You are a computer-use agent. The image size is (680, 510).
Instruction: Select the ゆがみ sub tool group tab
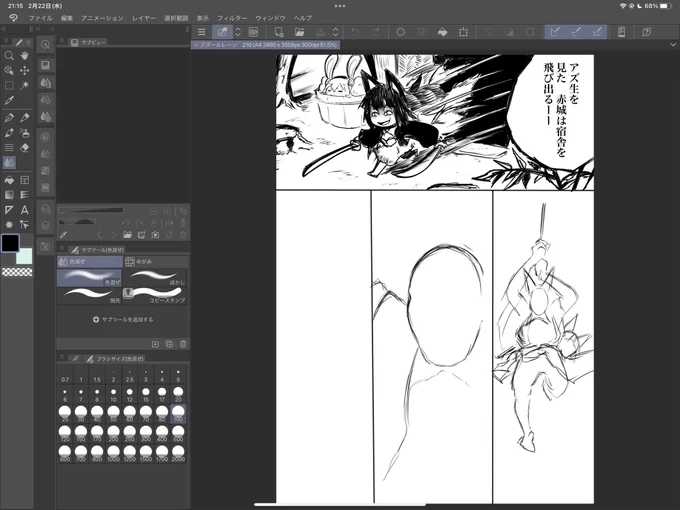pyautogui.click(x=156, y=262)
